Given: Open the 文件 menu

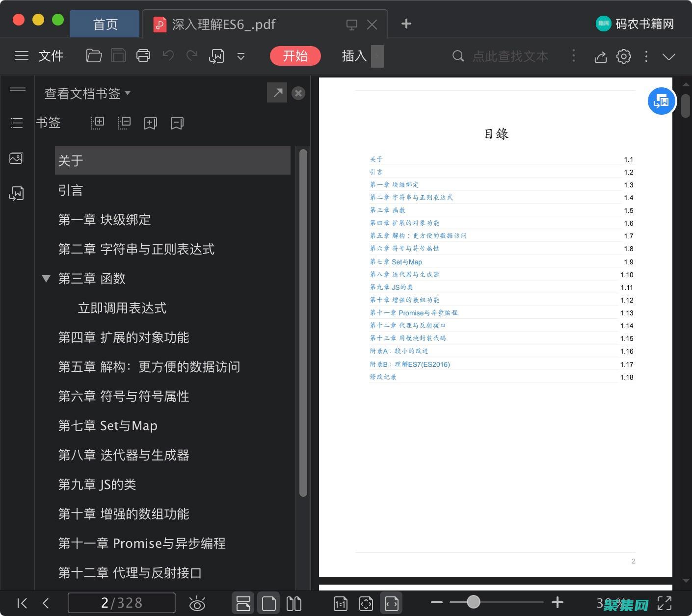Looking at the screenshot, I should [51, 56].
